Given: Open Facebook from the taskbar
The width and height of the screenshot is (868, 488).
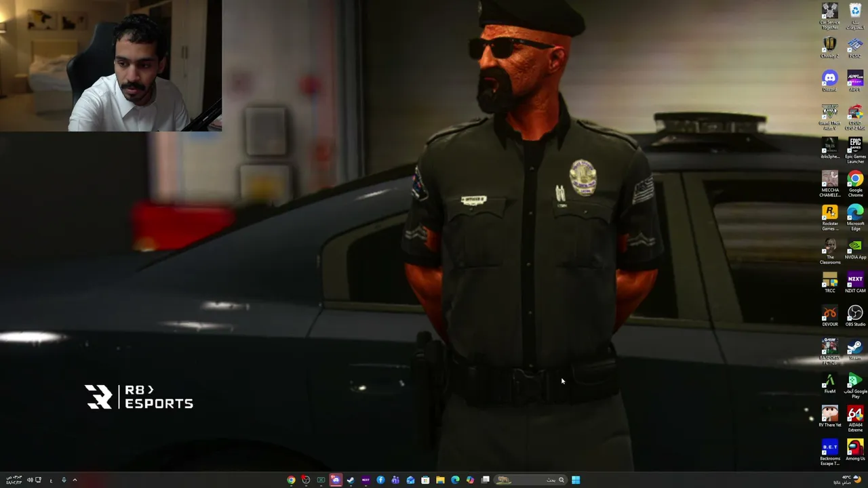Looking at the screenshot, I should pos(380,480).
